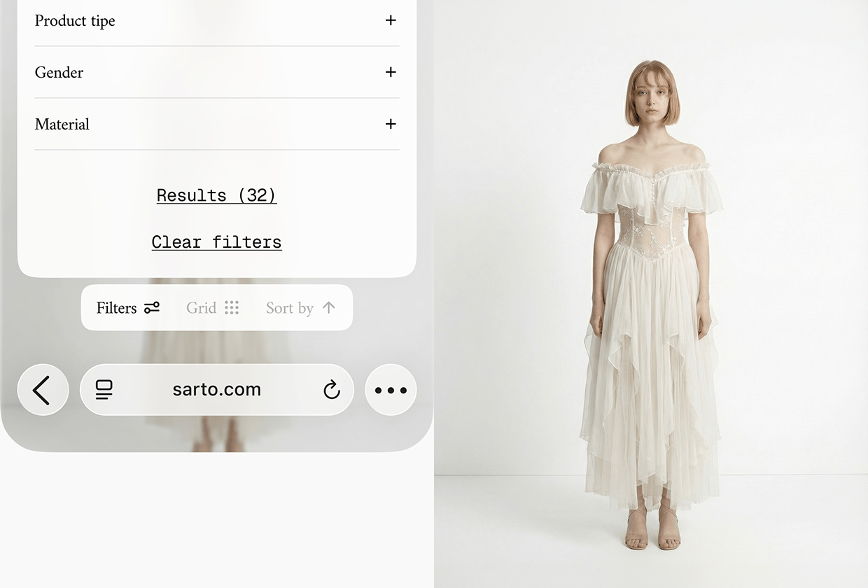View the white dress model photo
Viewport: 868px width, 588px height.
coord(651,294)
